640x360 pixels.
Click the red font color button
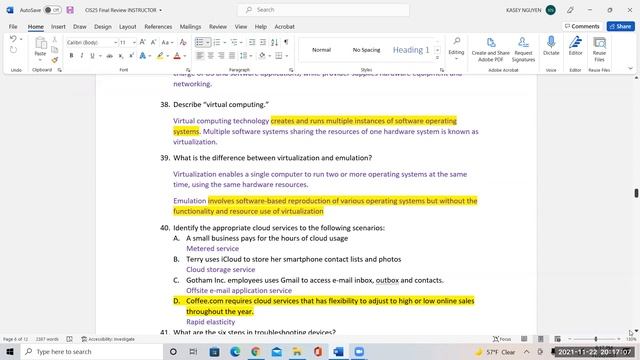[x=177, y=56]
